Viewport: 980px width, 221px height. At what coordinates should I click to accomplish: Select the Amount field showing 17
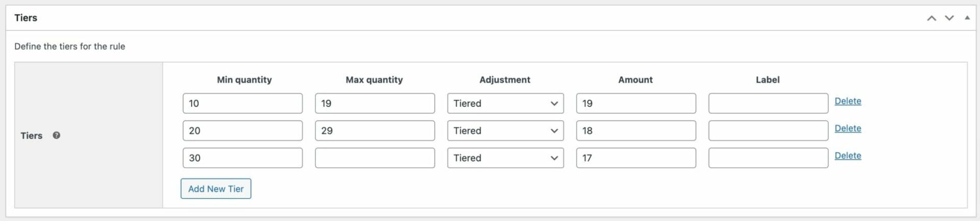pyautogui.click(x=636, y=158)
